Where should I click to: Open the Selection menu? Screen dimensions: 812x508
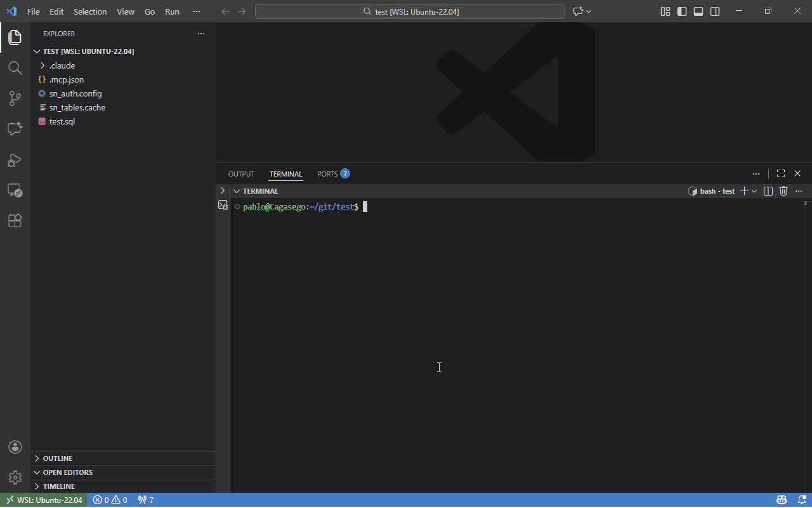click(90, 11)
